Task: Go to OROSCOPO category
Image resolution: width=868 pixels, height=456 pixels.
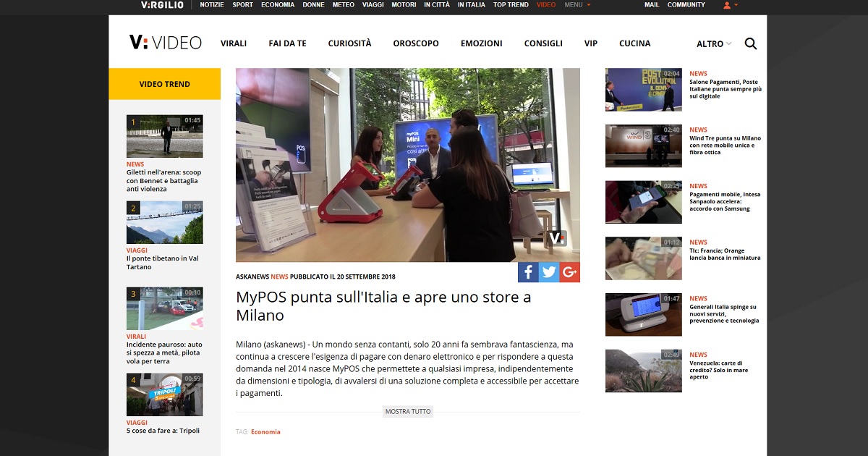Action: pyautogui.click(x=416, y=43)
